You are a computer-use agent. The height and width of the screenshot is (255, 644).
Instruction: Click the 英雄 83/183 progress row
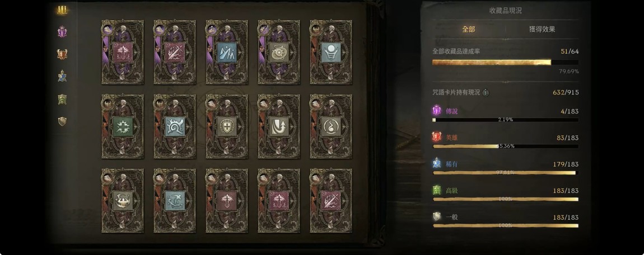(505, 141)
